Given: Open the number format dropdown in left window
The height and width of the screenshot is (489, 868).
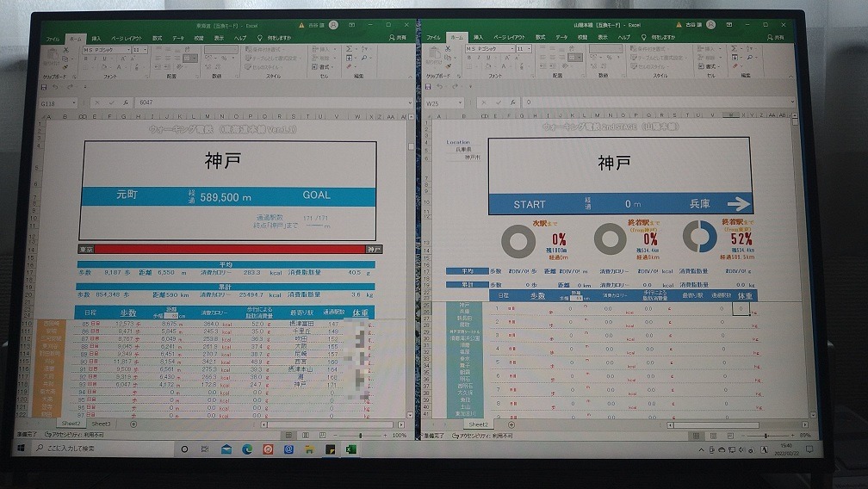Looking at the screenshot, I should click(x=235, y=49).
